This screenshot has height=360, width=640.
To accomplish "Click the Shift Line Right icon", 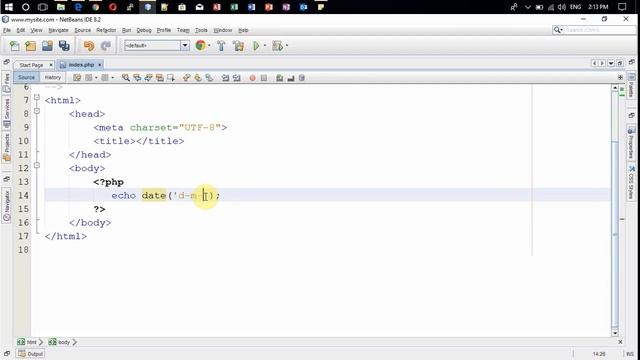I will click(x=237, y=78).
